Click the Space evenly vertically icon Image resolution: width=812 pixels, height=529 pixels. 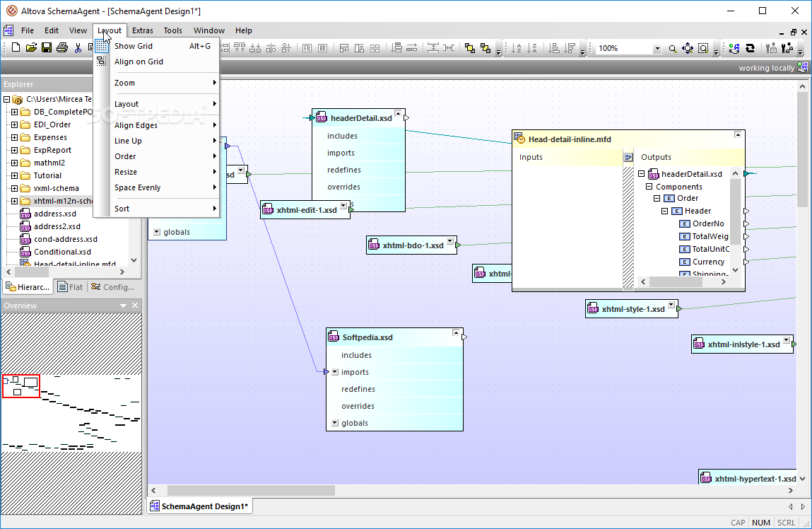tap(433, 48)
